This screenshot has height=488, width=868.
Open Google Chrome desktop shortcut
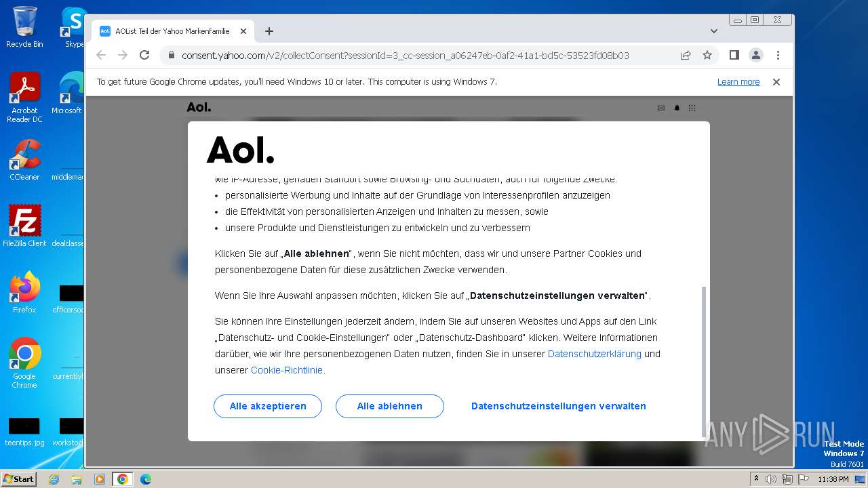click(24, 363)
